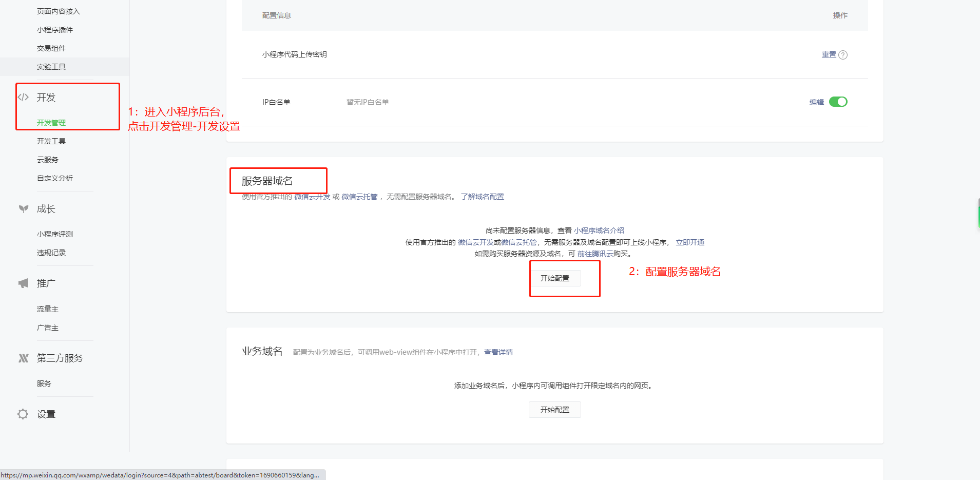
Task: Open 开发管理 in the sidebar
Action: [x=51, y=123]
